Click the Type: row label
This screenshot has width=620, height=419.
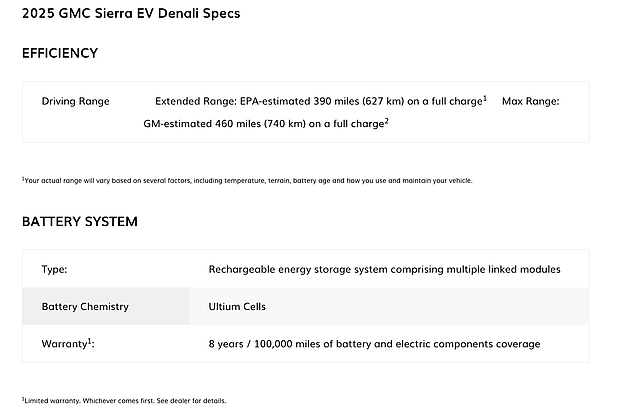tap(54, 269)
